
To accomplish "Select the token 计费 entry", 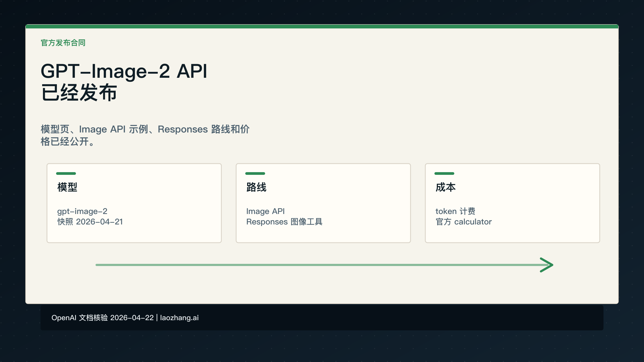I will (x=456, y=211).
